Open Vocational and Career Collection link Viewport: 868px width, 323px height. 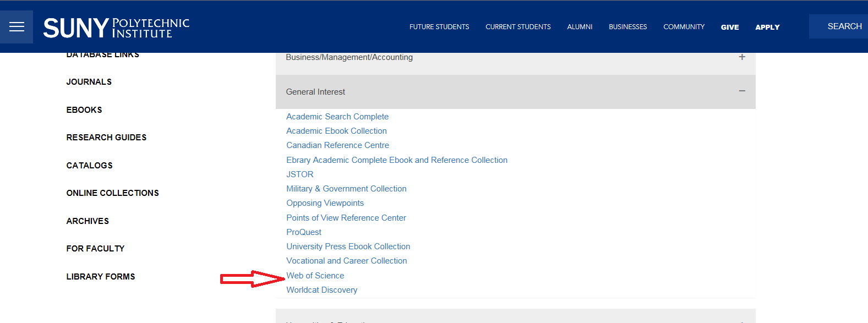tap(347, 261)
